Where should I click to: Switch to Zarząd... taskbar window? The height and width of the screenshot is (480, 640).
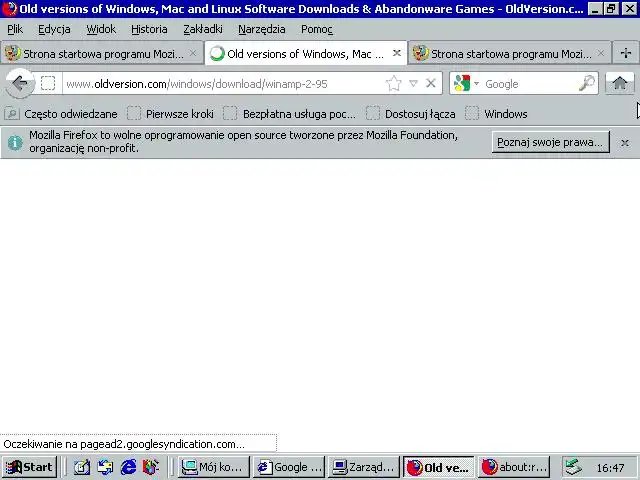coord(364,467)
